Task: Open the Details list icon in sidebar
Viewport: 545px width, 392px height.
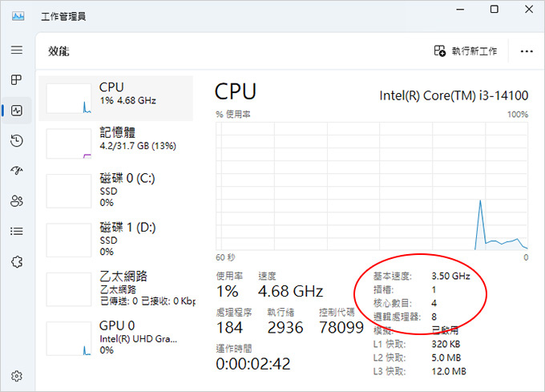Action: tap(16, 231)
